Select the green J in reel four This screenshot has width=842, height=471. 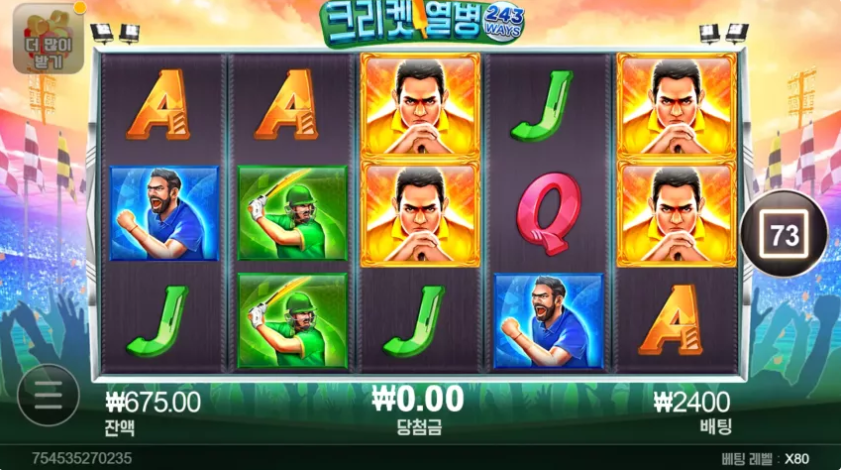pyautogui.click(x=541, y=106)
